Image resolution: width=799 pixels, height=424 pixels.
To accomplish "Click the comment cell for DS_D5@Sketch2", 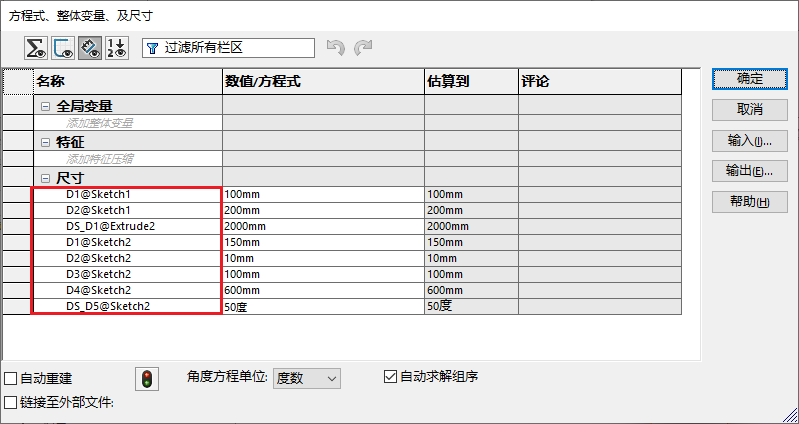I will tap(600, 307).
